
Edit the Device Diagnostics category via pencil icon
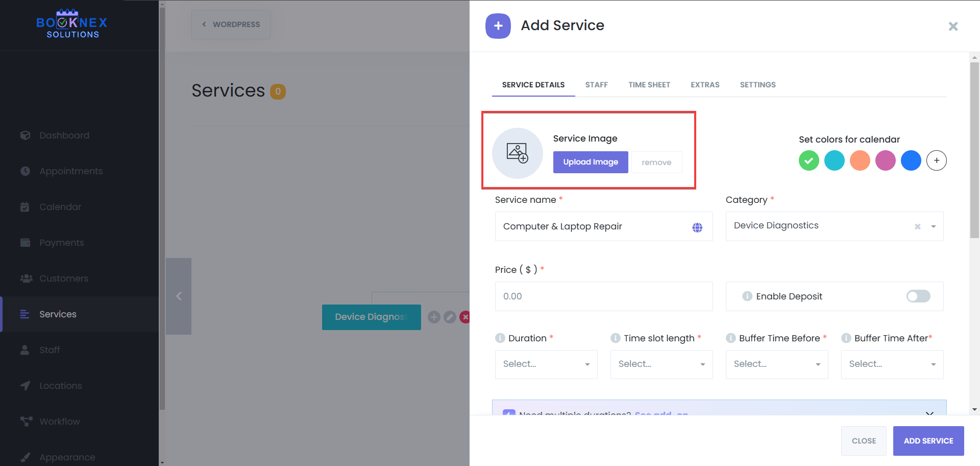(449, 317)
